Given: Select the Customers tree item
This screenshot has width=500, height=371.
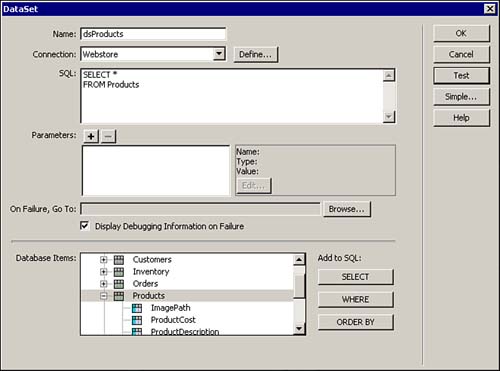Looking at the screenshot, I should 152,260.
